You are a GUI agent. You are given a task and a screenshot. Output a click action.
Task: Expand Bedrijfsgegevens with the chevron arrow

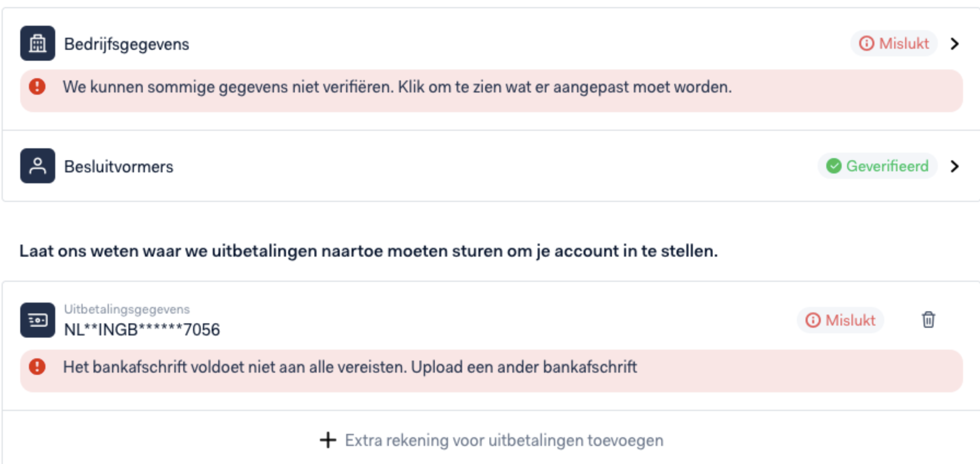click(x=955, y=43)
